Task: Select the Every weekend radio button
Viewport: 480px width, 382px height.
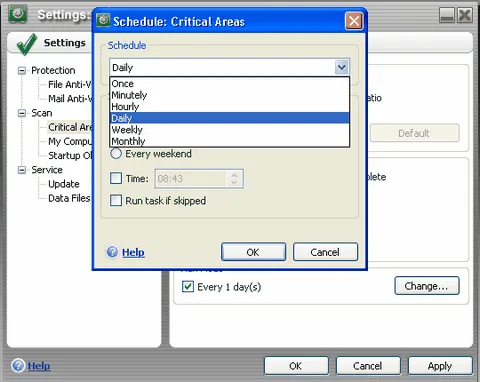Action: tap(116, 154)
